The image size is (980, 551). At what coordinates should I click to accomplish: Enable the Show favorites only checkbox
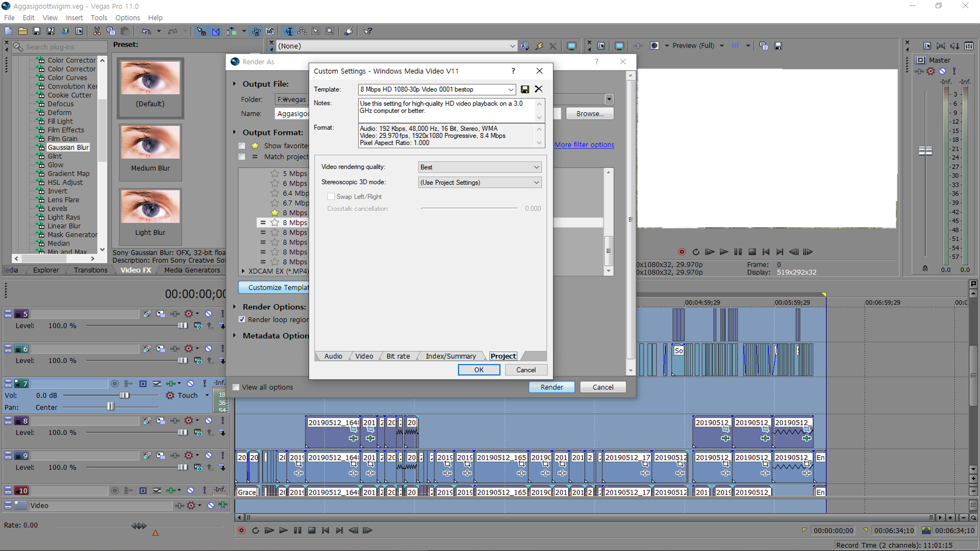242,146
